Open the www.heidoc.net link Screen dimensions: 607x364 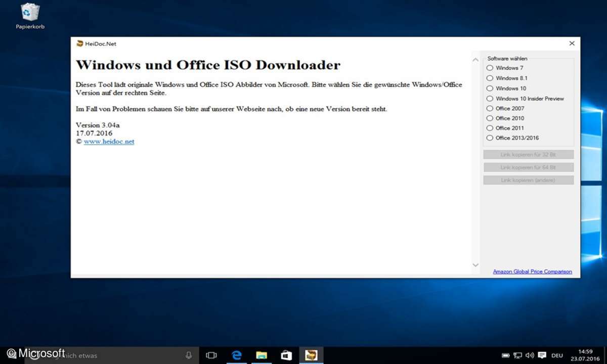coord(109,142)
